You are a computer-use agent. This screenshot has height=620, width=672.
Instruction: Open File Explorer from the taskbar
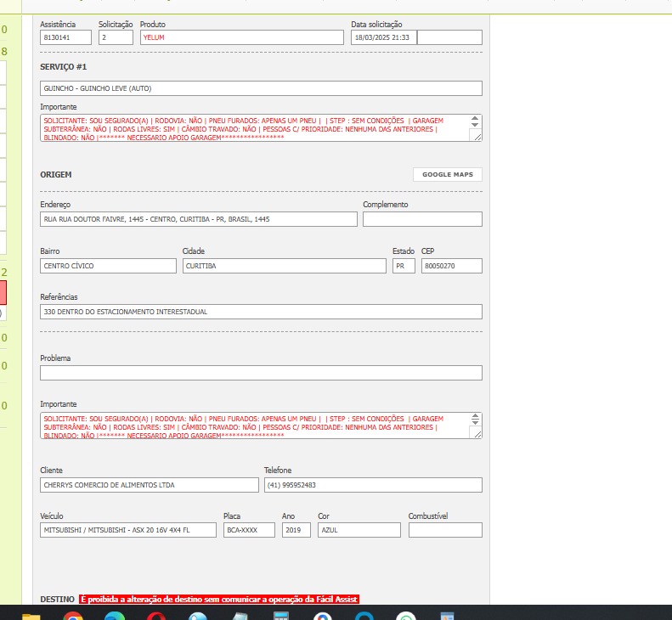tap(31, 616)
